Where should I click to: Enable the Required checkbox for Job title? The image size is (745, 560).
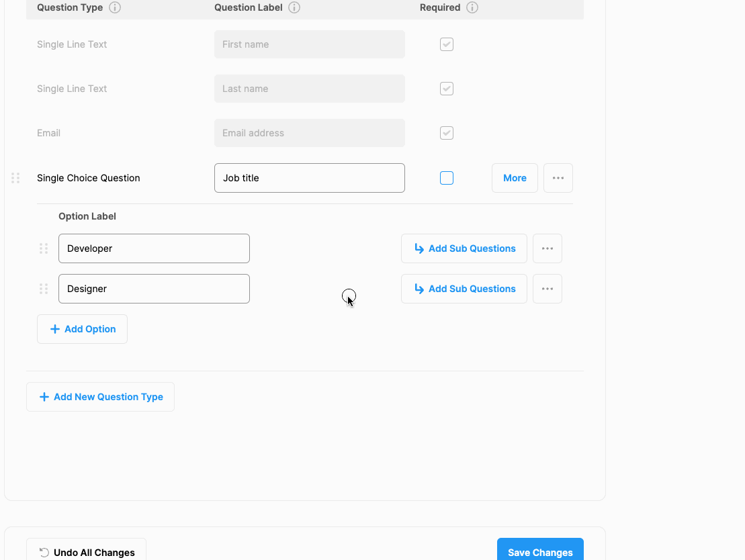447,178
